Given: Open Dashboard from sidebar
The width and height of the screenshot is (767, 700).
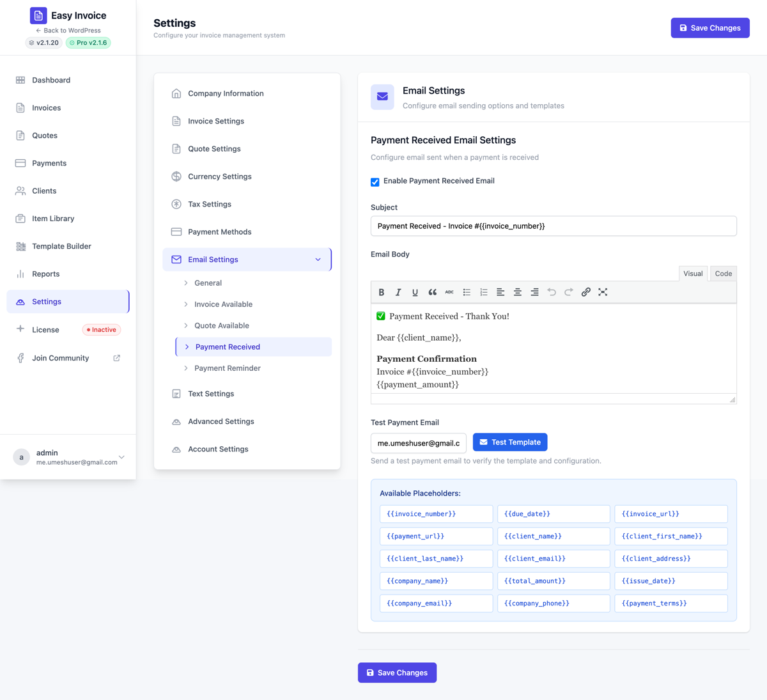Looking at the screenshot, I should pos(68,80).
